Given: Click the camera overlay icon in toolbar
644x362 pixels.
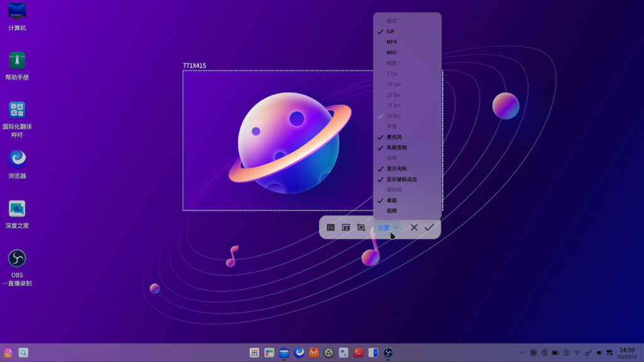Looking at the screenshot, I should click(x=346, y=228).
